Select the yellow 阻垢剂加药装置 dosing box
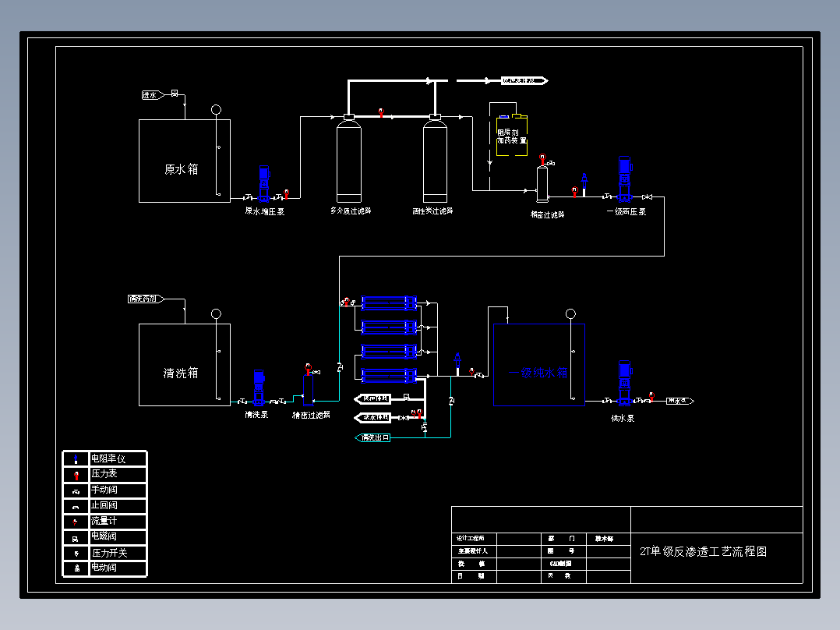This screenshot has width=840, height=630. pyautogui.click(x=512, y=135)
